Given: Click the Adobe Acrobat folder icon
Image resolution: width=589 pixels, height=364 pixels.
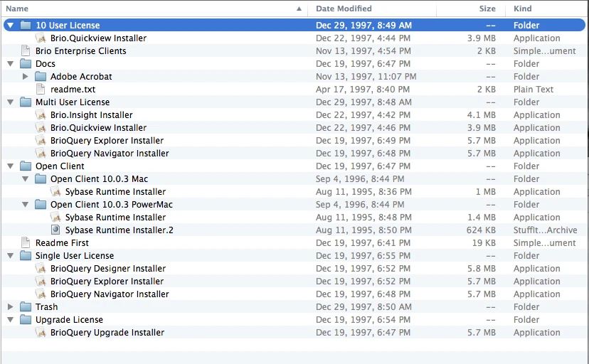Looking at the screenshot, I should [x=41, y=76].
